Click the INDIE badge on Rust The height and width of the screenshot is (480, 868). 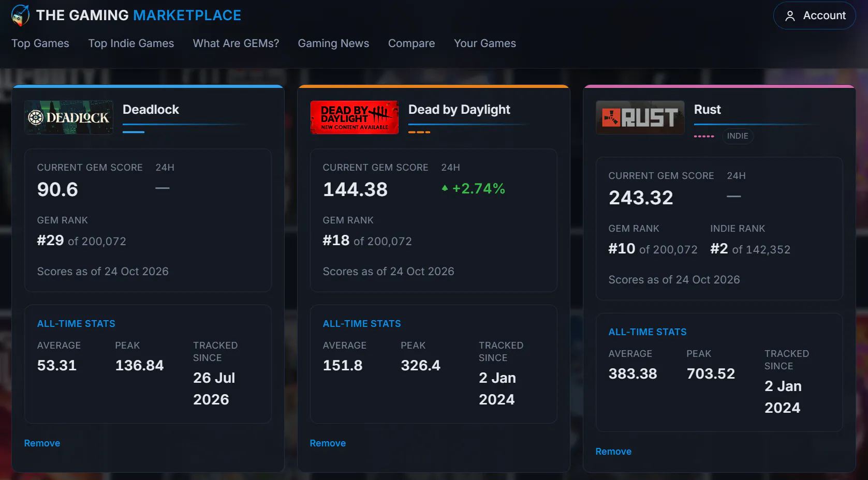tap(738, 136)
